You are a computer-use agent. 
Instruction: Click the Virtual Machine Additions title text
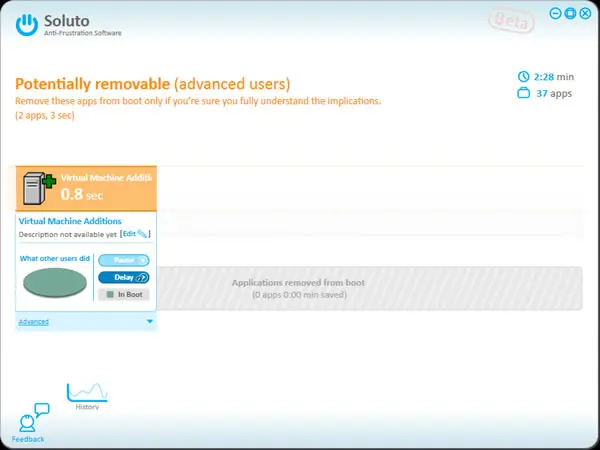point(70,221)
